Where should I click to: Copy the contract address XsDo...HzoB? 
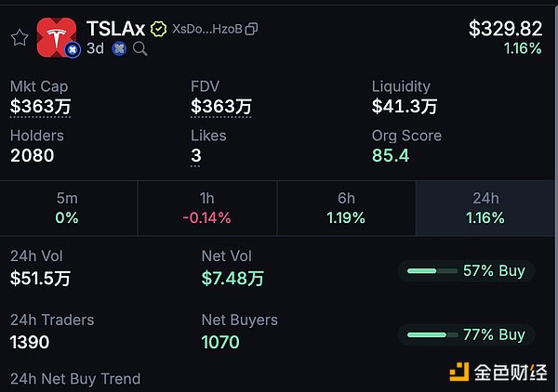tap(251, 30)
